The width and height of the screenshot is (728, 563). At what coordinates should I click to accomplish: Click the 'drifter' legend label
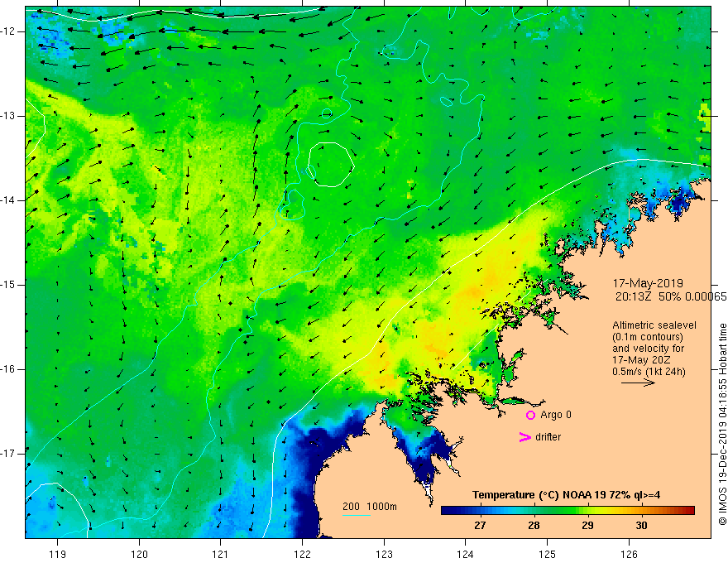click(x=548, y=437)
